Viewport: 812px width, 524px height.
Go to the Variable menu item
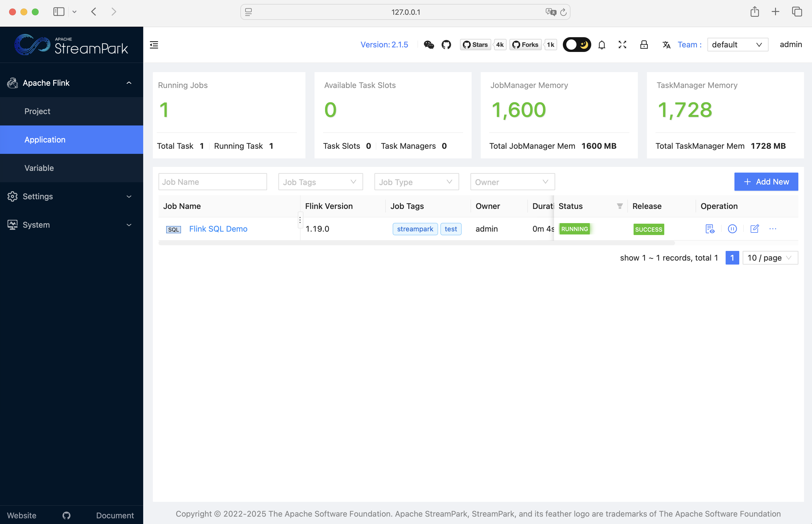tap(39, 168)
